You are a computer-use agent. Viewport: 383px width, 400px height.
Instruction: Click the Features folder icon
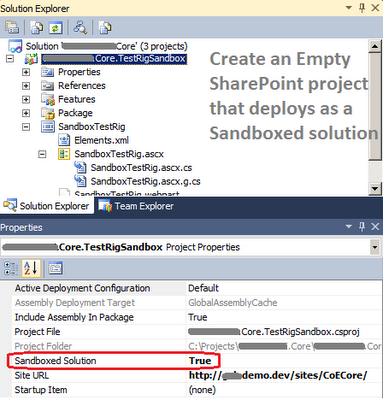tap(48, 99)
